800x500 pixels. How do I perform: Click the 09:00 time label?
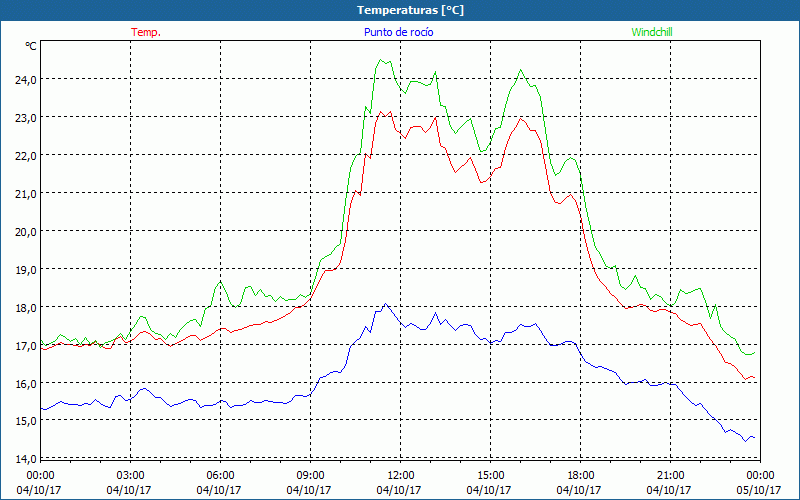[310, 476]
